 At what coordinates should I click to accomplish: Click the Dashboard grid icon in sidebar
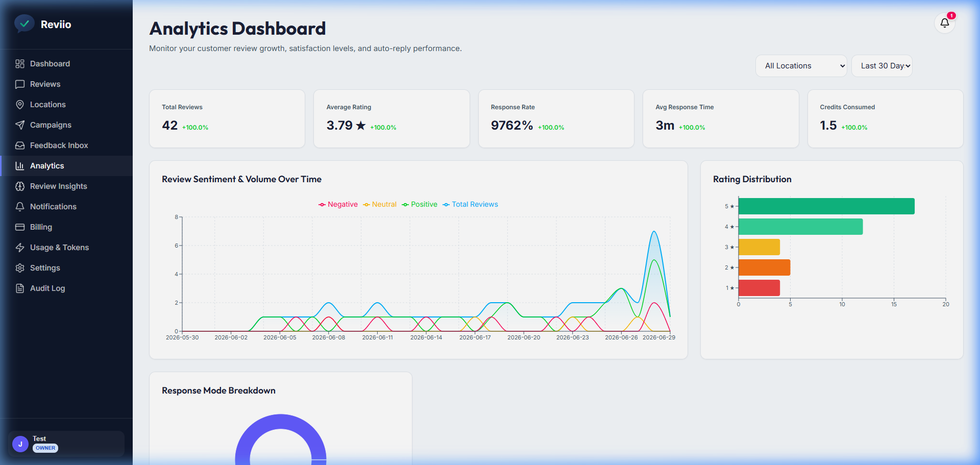pos(20,64)
